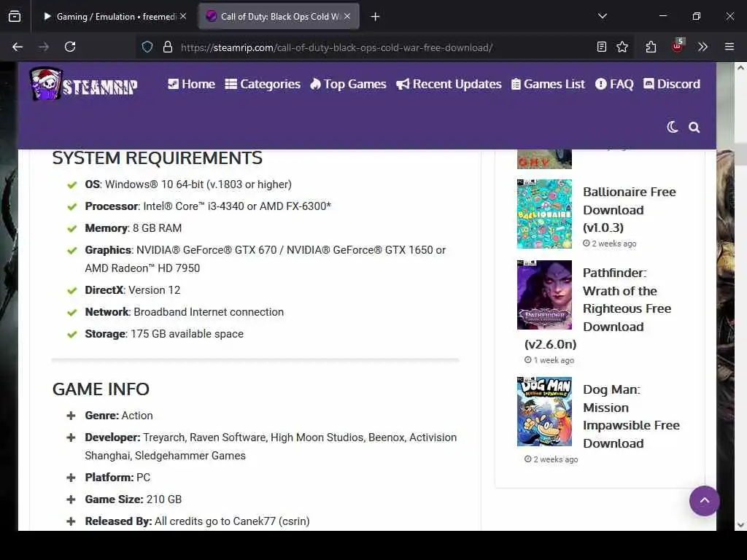Open Recent Updates page
This screenshot has width=747, height=560.
pyautogui.click(x=449, y=84)
